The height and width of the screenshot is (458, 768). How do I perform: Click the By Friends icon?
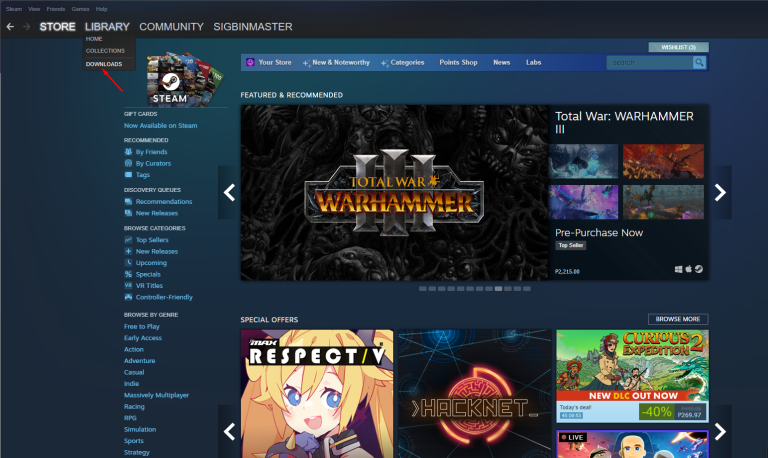[128, 152]
